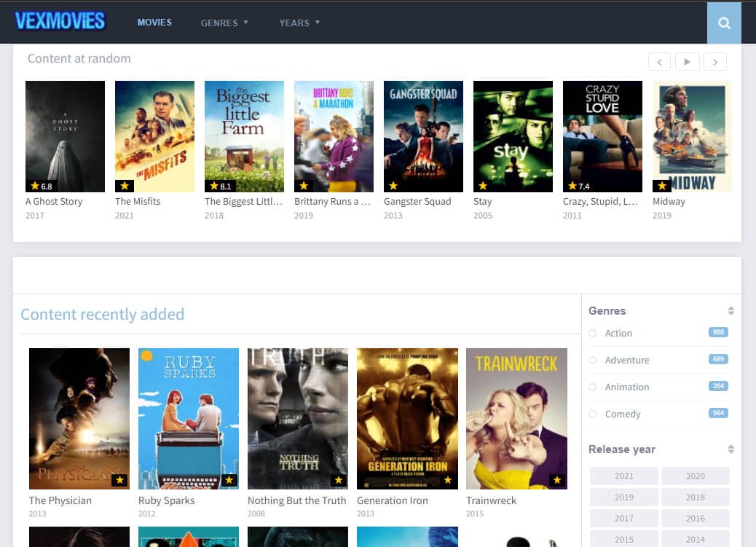Filter by release year 2019
The image size is (756, 547).
point(624,497)
